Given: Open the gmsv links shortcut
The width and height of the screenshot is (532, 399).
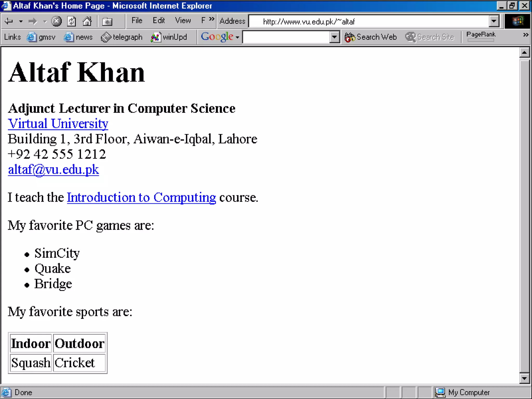Looking at the screenshot, I should point(41,37).
